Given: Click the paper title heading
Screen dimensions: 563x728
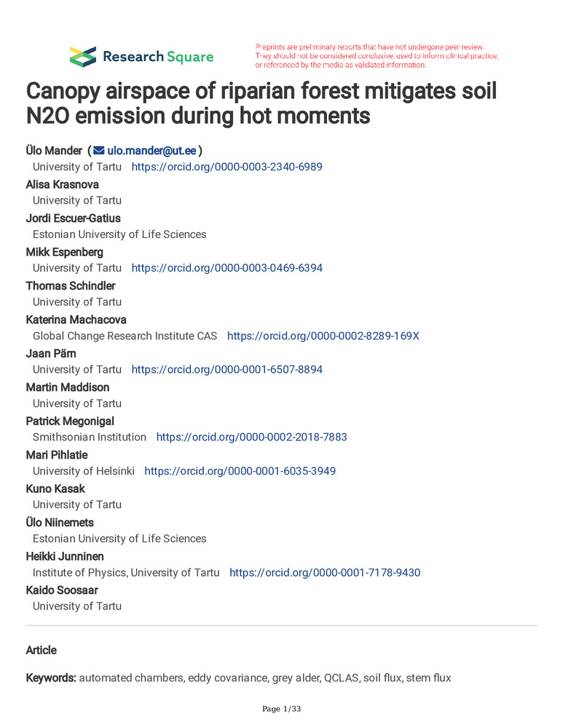Looking at the screenshot, I should coord(261,103).
